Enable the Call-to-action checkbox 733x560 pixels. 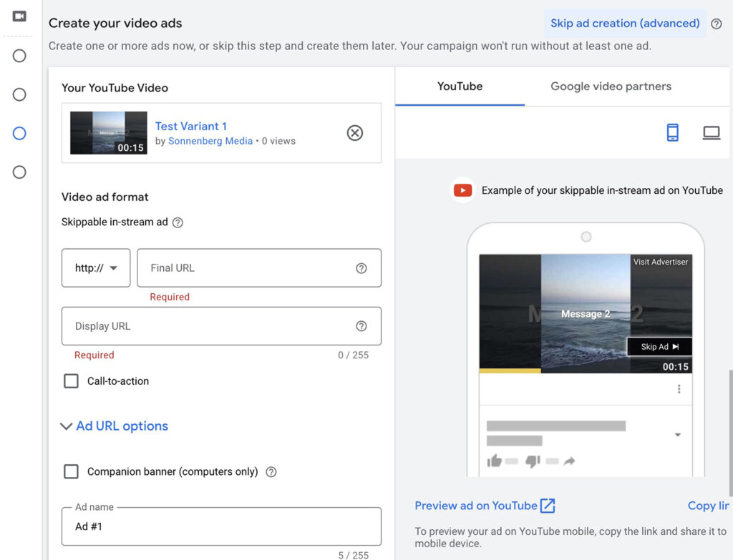tap(71, 381)
